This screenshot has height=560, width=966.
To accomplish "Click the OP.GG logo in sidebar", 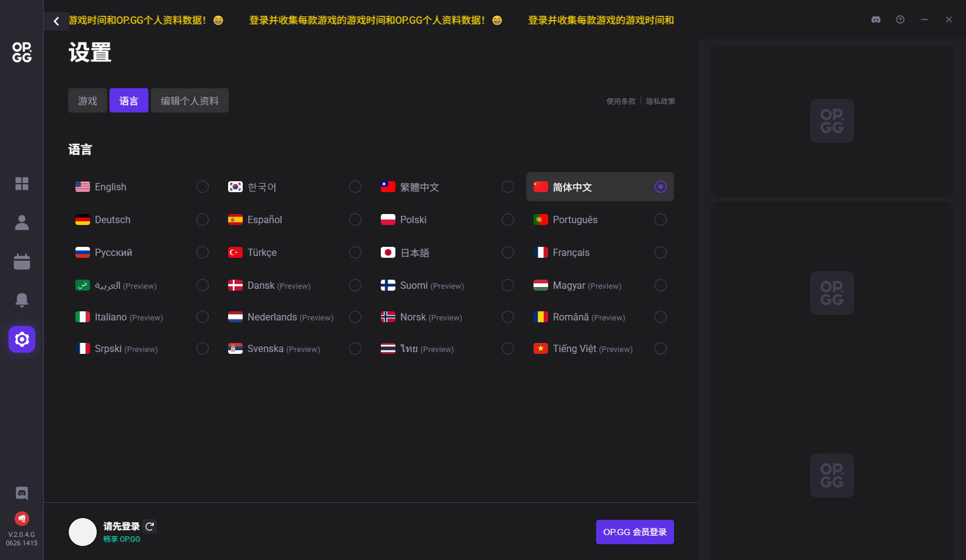I will [x=22, y=52].
